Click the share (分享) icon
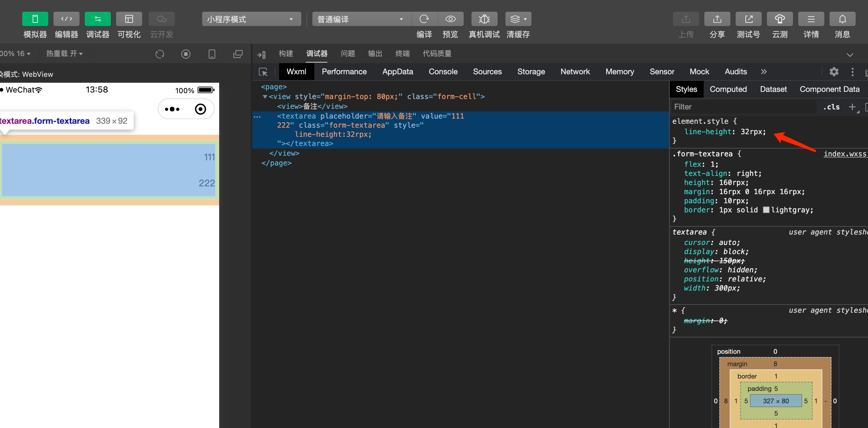The image size is (868, 428). pos(717,19)
